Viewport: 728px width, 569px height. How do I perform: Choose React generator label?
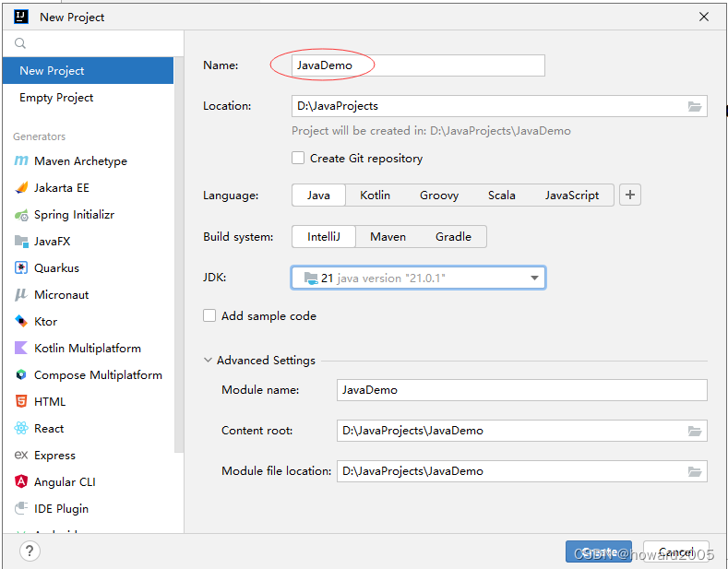49,429
